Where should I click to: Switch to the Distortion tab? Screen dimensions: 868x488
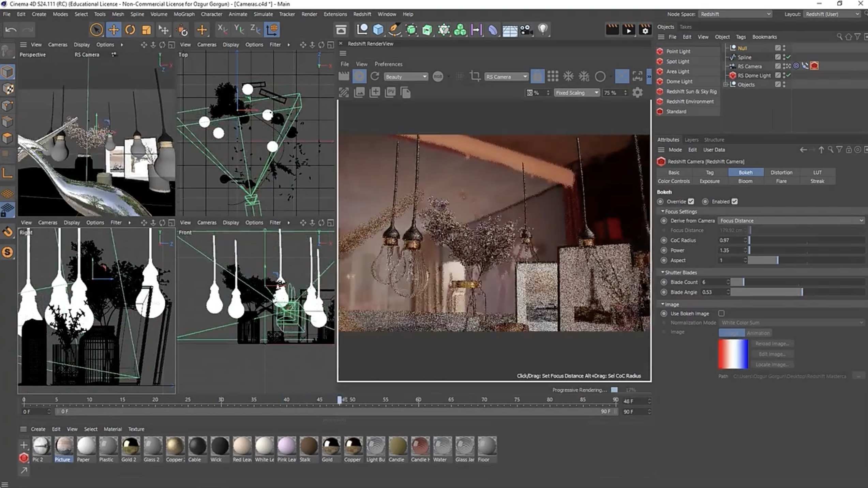point(781,172)
